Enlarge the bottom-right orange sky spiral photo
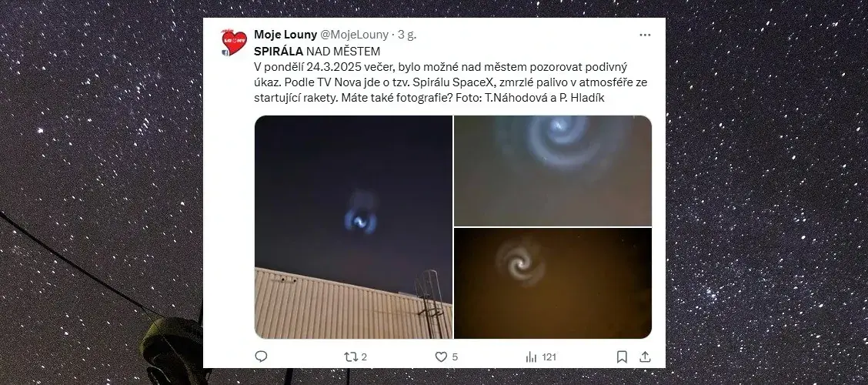Viewport: 868px width, 385px height. point(553,283)
